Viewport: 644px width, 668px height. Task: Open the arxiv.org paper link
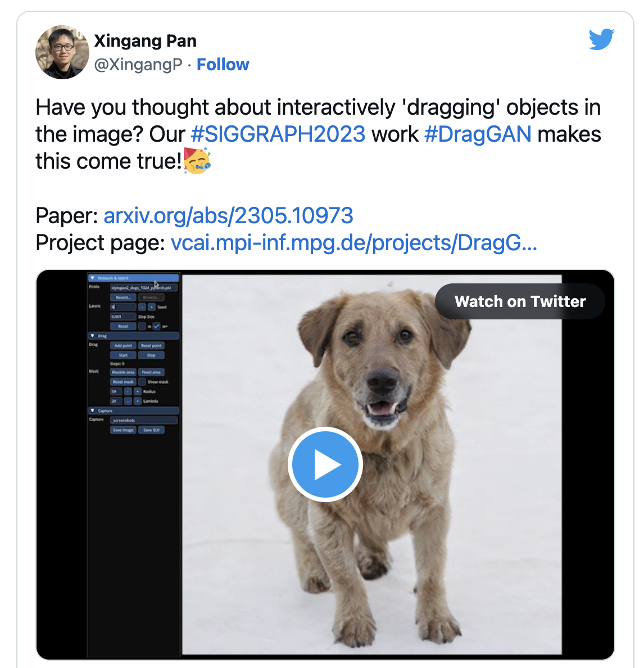(x=229, y=215)
